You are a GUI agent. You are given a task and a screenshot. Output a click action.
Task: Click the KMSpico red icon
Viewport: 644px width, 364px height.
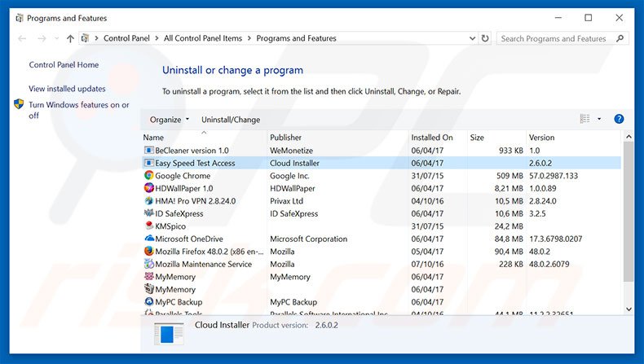click(x=149, y=226)
